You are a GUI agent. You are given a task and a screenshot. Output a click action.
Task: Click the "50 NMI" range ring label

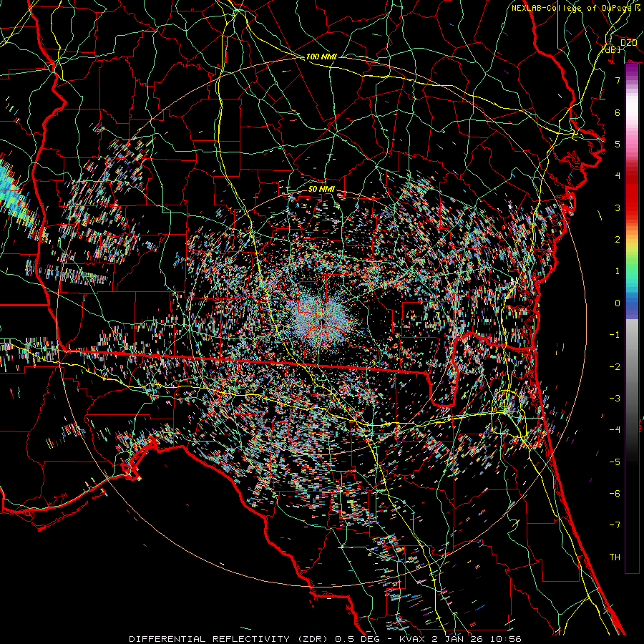pos(321,189)
